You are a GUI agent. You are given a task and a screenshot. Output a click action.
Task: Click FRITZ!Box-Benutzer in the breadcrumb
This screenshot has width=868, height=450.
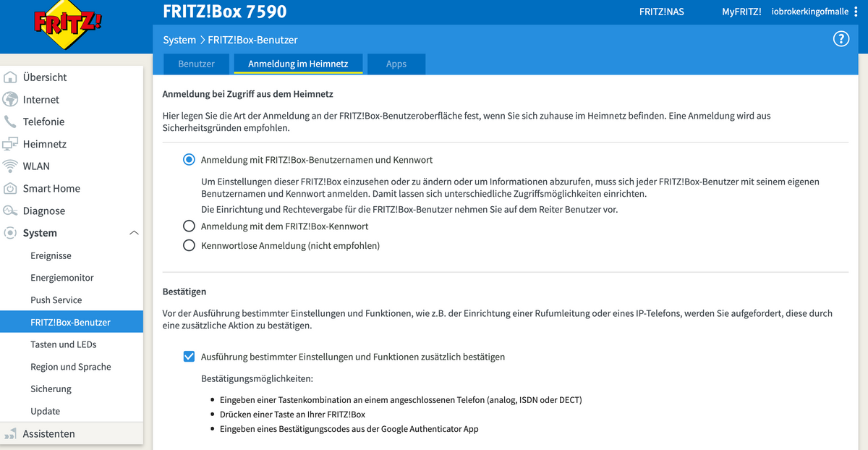pyautogui.click(x=252, y=40)
